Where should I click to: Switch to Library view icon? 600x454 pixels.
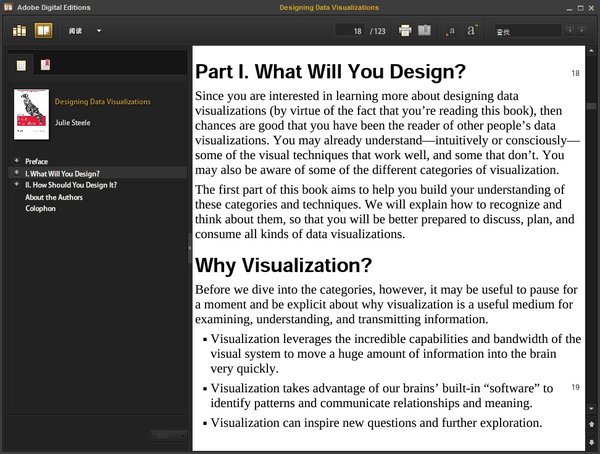tap(20, 30)
